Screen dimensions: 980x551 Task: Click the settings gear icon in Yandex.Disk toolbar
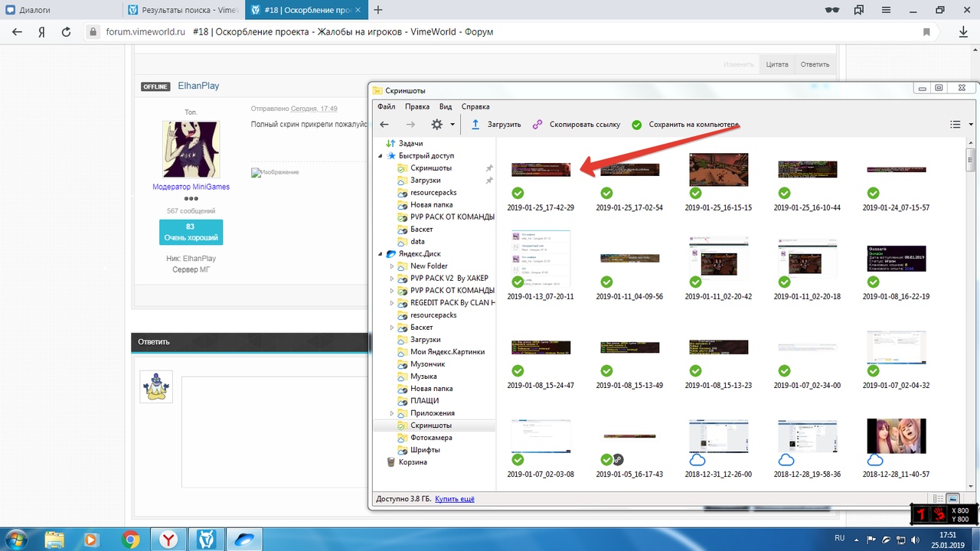[437, 125]
